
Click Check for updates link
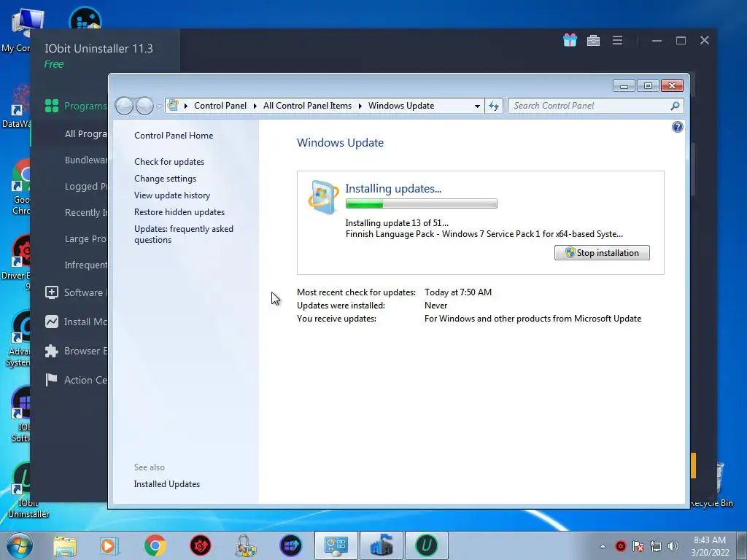click(169, 162)
